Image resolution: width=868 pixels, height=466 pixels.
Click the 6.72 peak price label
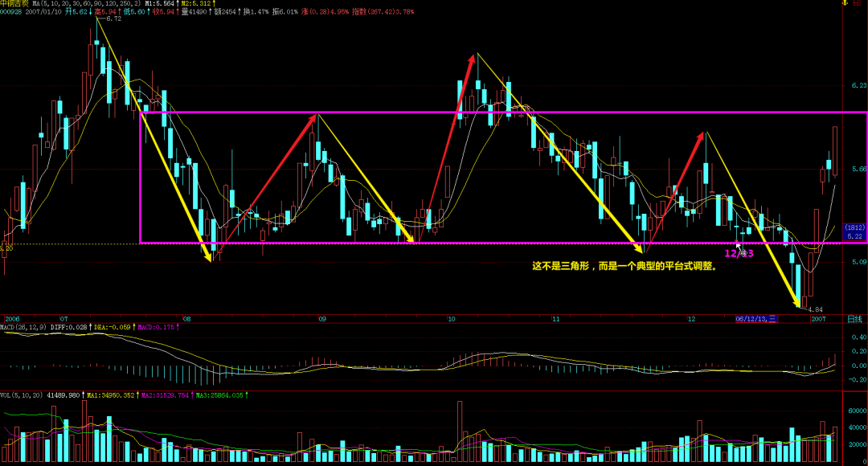113,18
